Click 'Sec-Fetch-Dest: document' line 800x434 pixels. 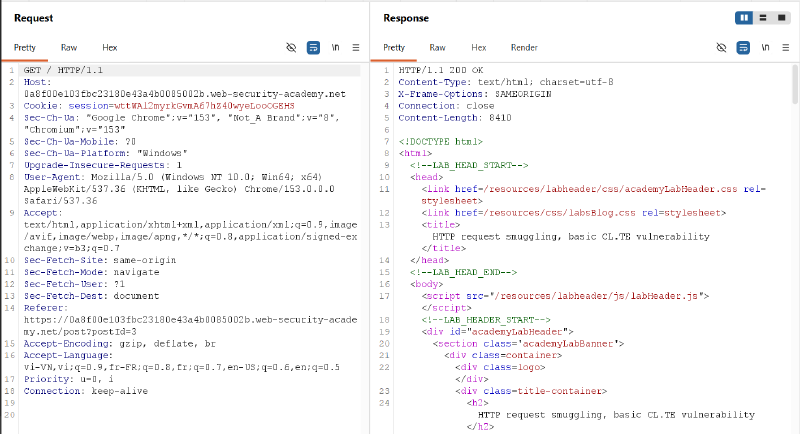[91, 296]
